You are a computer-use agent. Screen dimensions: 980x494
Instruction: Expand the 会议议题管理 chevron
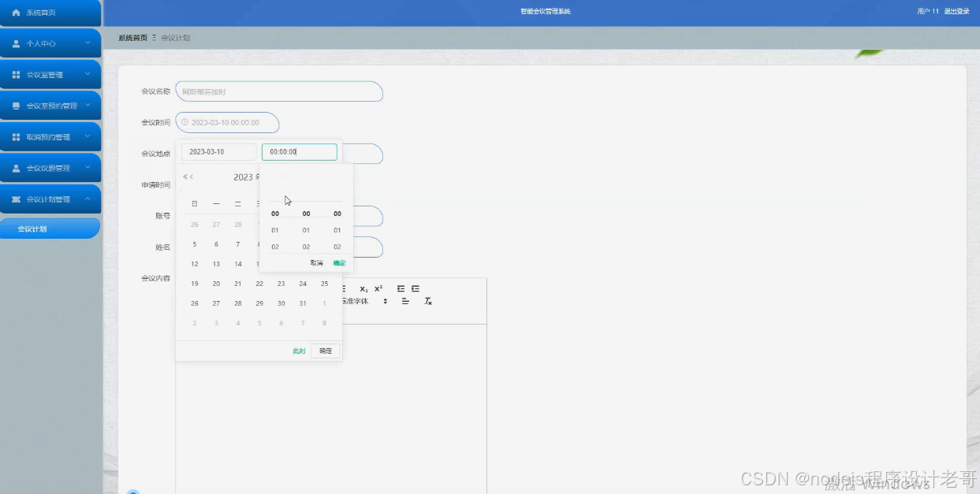tap(88, 168)
